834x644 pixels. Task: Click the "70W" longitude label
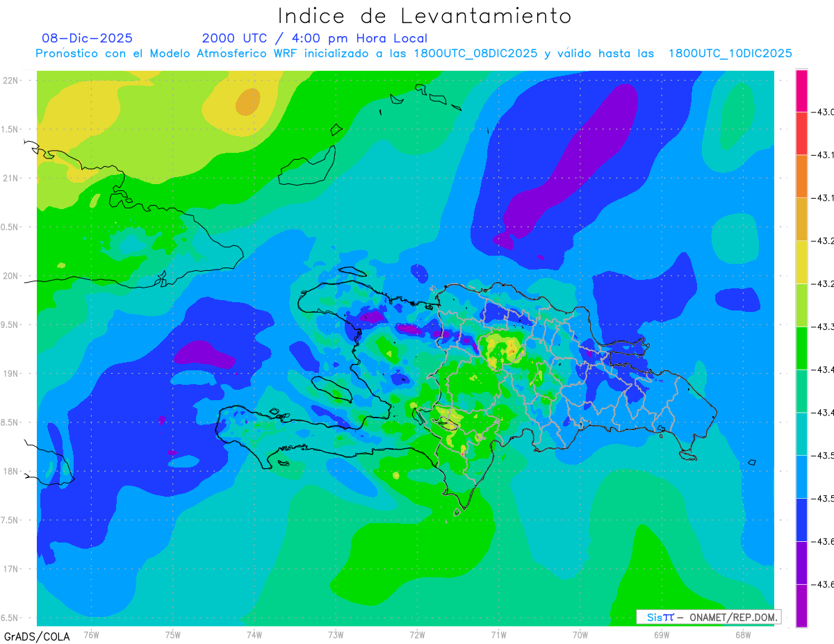(580, 634)
